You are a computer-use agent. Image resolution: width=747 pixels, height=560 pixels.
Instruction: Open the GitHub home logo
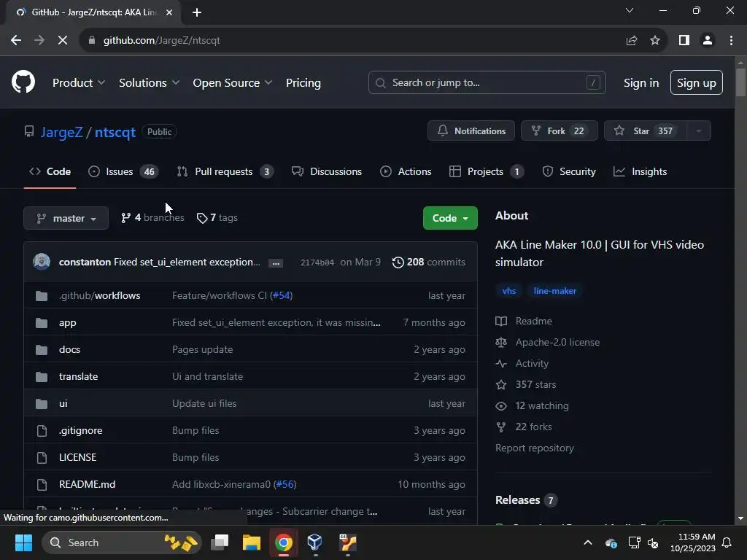point(23,82)
